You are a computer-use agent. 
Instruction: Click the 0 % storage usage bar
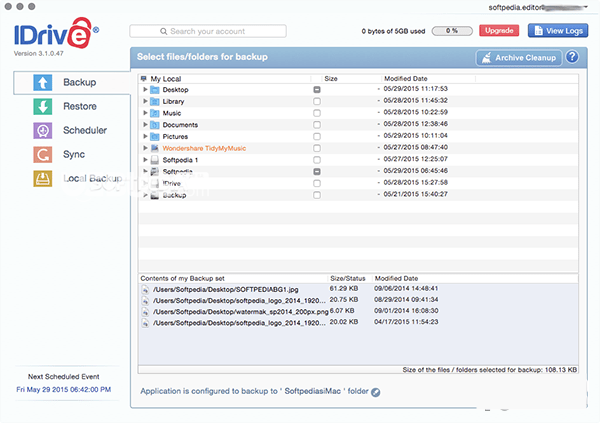[452, 31]
